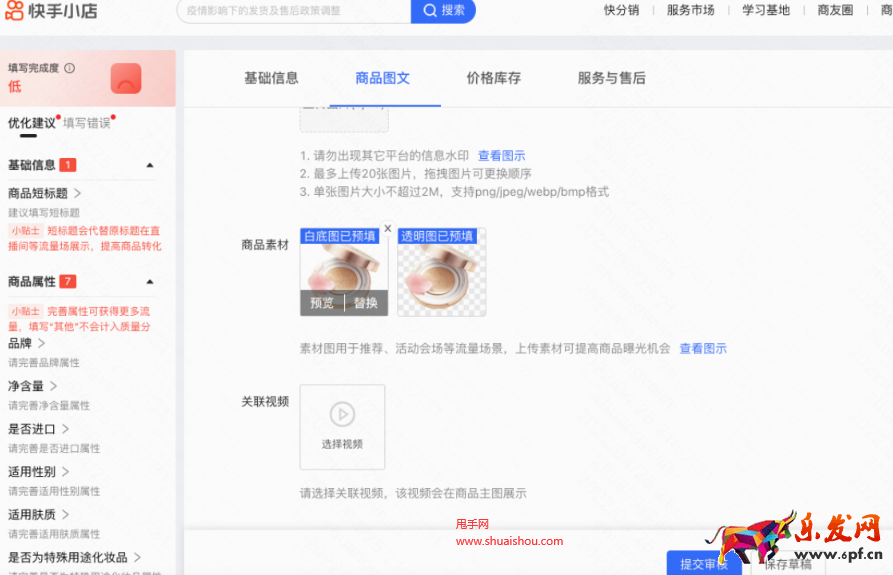This screenshot has height=575, width=893.
Task: Open 快分销 in top navigation
Action: 621,10
